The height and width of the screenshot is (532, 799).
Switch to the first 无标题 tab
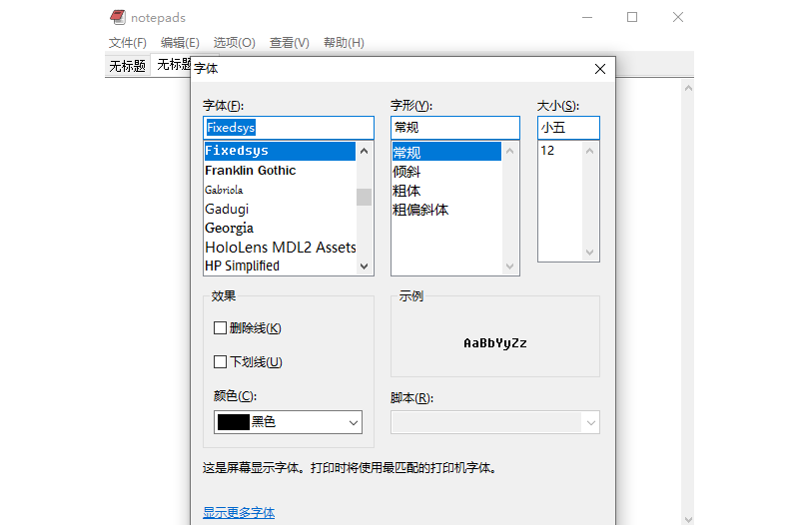click(128, 66)
